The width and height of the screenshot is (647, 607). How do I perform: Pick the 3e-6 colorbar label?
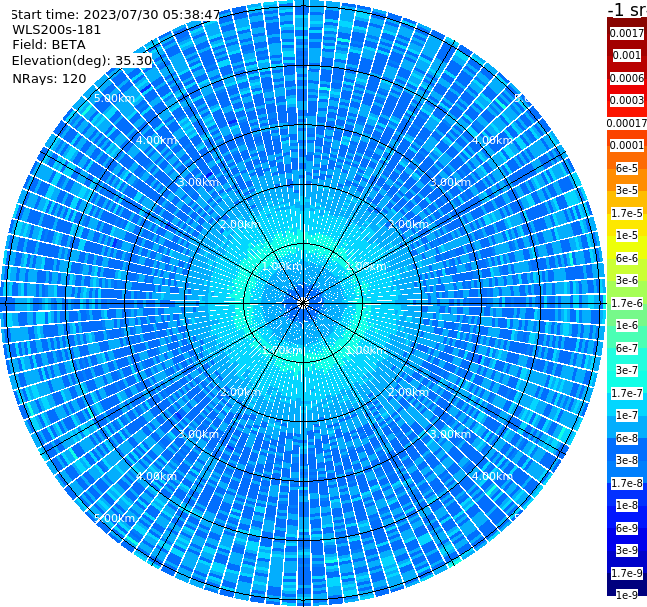(627, 280)
